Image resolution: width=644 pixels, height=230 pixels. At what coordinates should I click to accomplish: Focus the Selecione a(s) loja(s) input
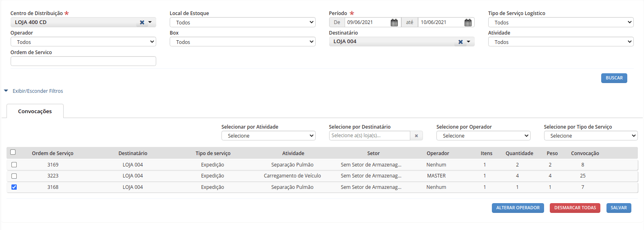(370, 136)
